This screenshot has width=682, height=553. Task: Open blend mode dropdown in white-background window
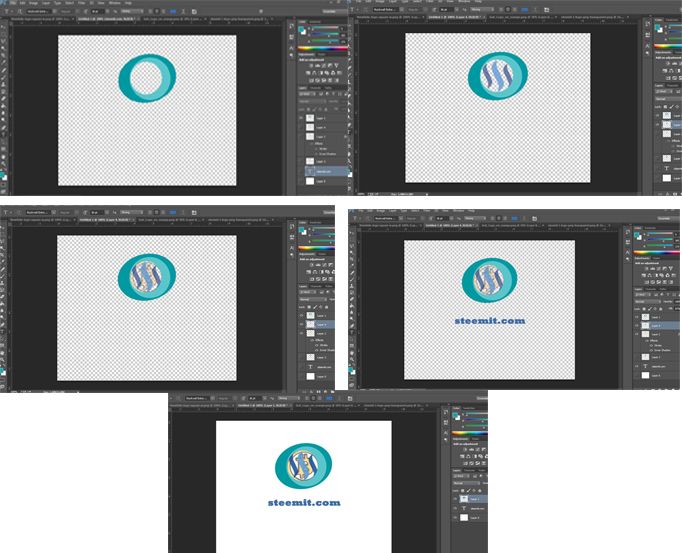coord(466,483)
